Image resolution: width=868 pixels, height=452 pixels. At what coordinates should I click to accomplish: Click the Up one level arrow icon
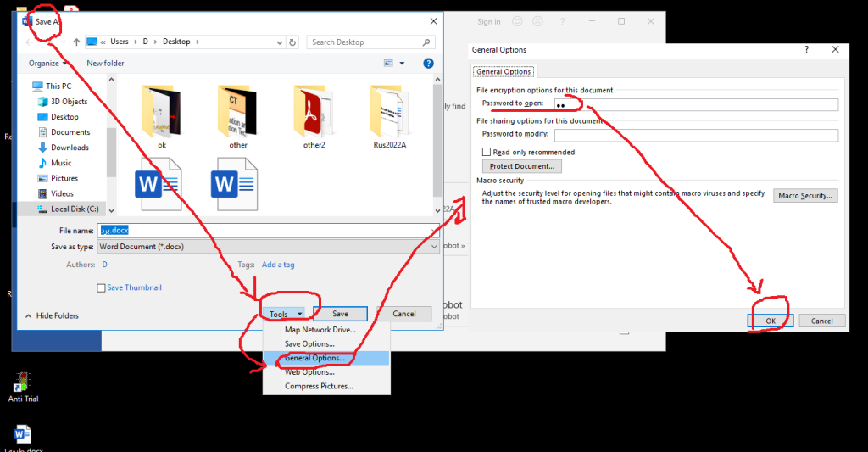[75, 42]
